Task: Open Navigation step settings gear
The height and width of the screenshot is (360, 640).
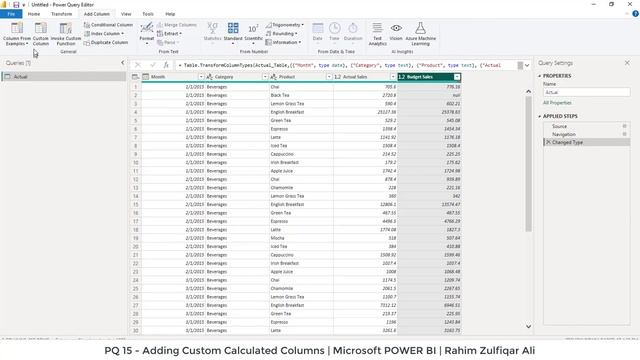Action: tap(624, 134)
